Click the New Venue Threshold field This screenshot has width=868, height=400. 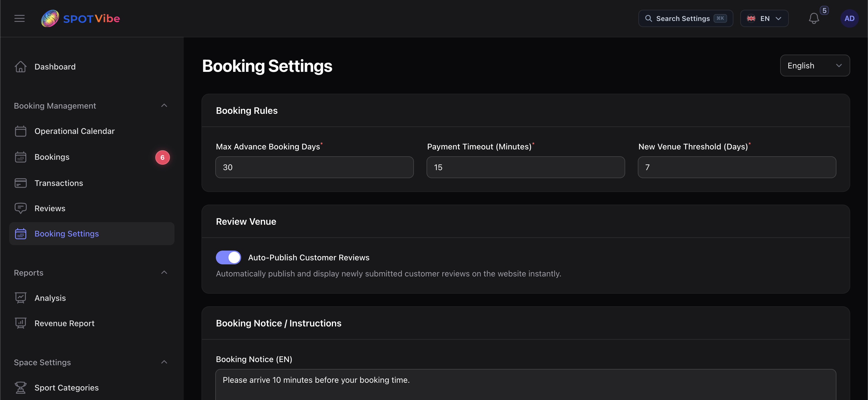tap(737, 167)
